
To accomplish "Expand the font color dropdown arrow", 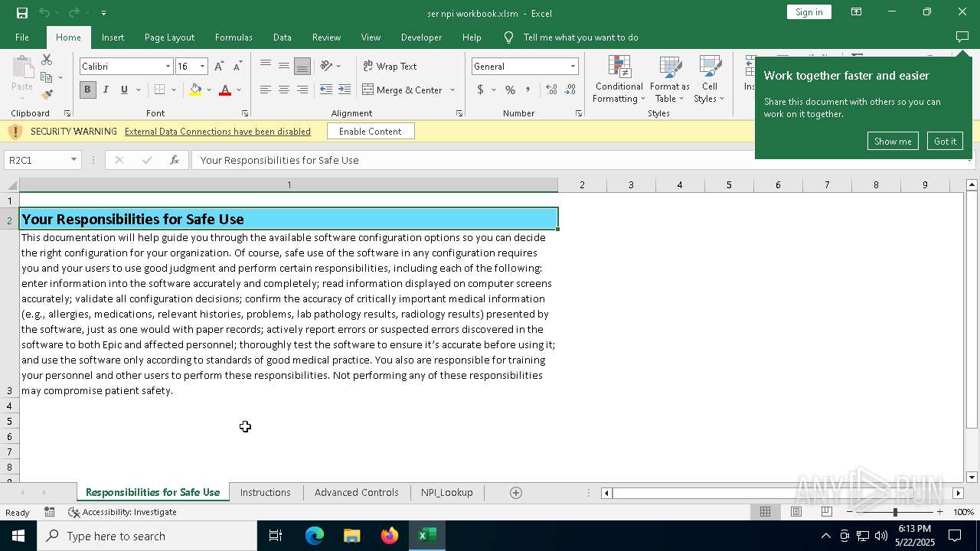I will [x=239, y=90].
